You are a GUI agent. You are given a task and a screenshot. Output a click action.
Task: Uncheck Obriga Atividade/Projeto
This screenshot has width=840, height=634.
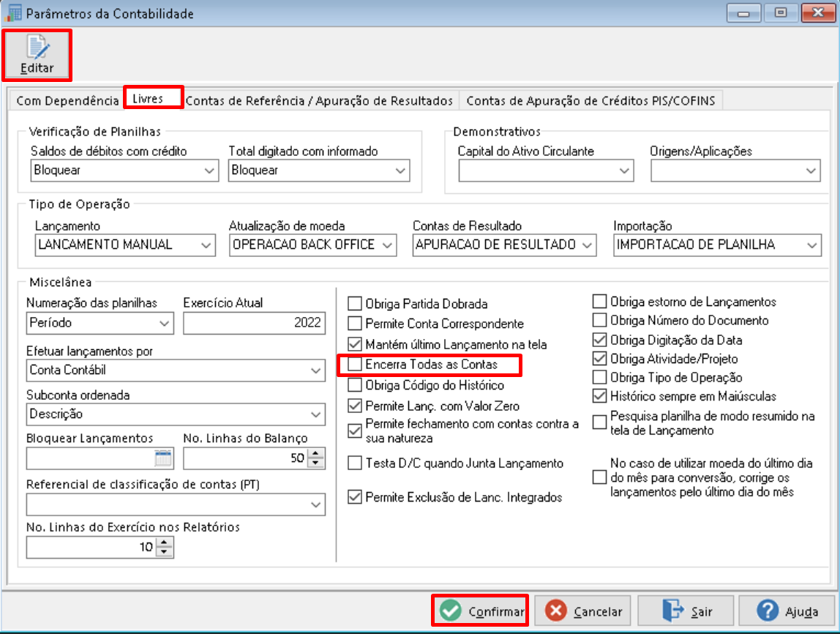pyautogui.click(x=599, y=359)
